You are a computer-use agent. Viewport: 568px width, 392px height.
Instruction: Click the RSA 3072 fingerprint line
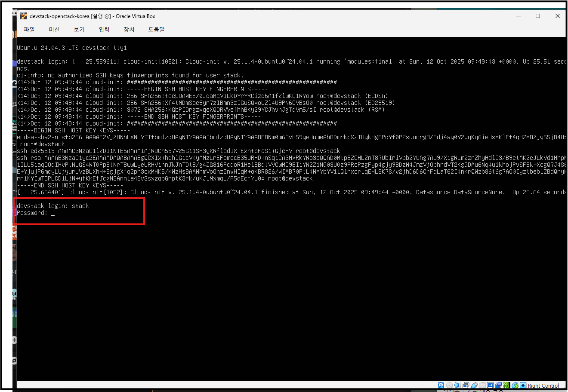click(201, 110)
